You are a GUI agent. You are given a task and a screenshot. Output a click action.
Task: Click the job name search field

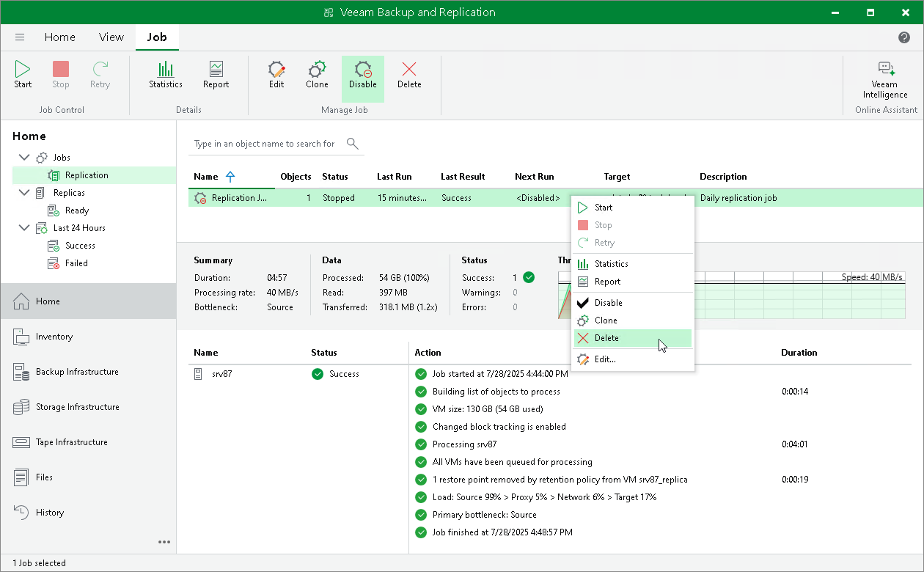(265, 144)
